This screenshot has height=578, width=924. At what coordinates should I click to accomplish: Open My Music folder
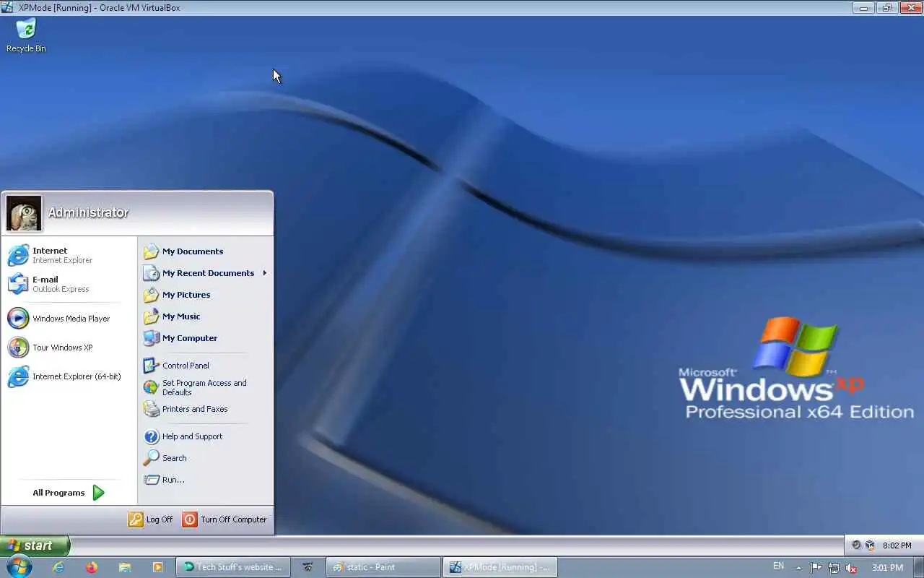(x=206, y=316)
